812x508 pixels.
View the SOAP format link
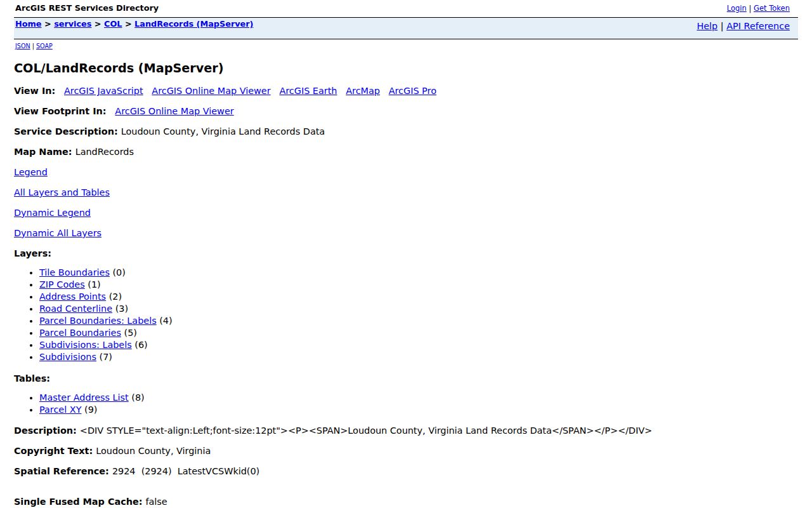click(44, 46)
